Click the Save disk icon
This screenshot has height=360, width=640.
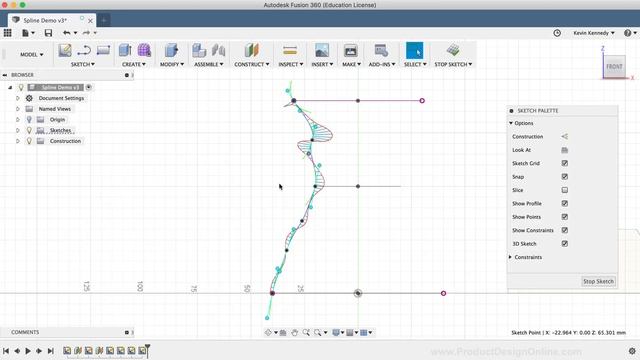[48, 33]
